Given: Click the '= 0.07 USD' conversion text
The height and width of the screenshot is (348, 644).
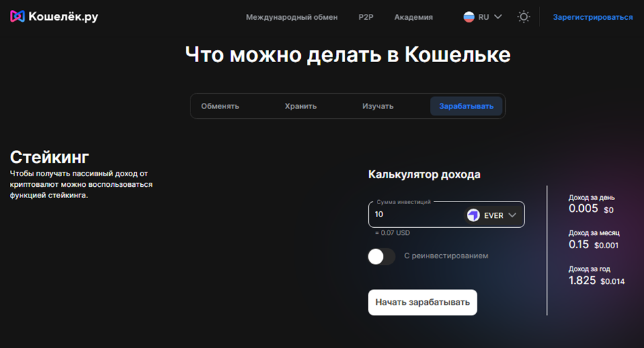Looking at the screenshot, I should click(x=392, y=232).
